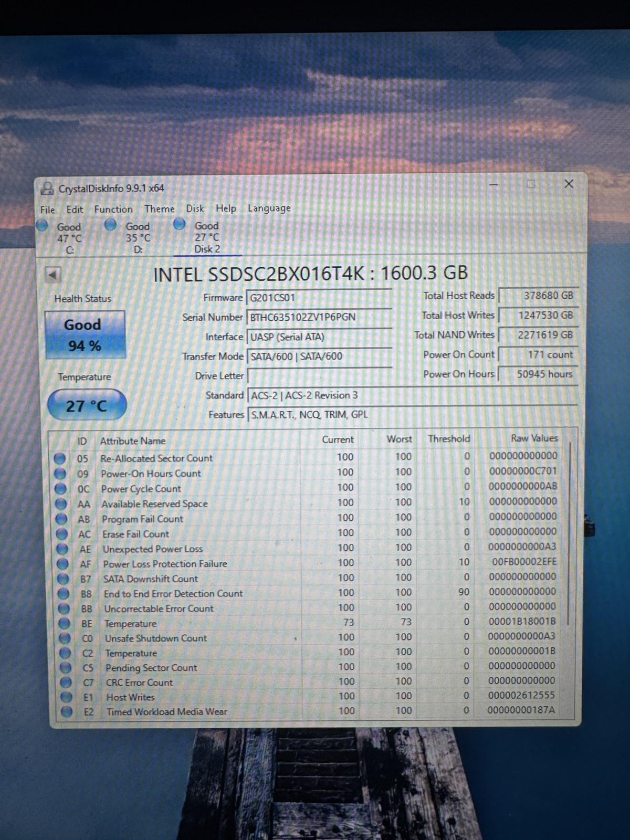
Task: Open the Disk menu
Action: pyautogui.click(x=195, y=208)
